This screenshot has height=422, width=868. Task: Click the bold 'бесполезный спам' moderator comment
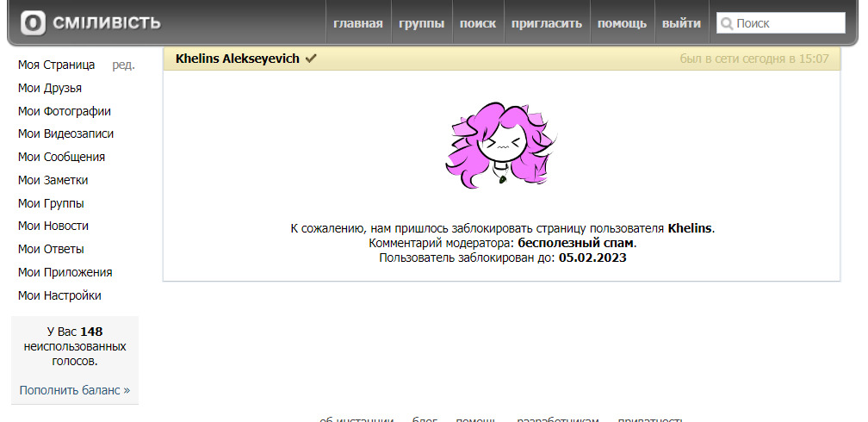tap(576, 243)
